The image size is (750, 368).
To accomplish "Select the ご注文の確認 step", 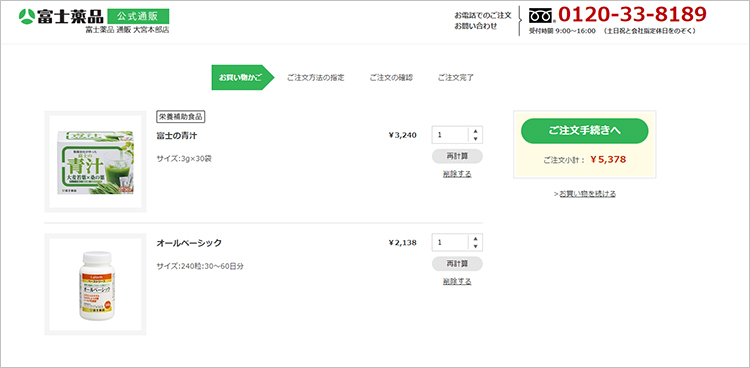I will pyautogui.click(x=391, y=78).
